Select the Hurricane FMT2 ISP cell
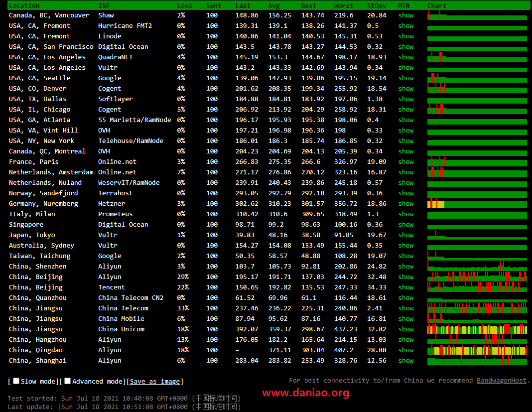The height and width of the screenshot is (412, 532). click(x=125, y=26)
